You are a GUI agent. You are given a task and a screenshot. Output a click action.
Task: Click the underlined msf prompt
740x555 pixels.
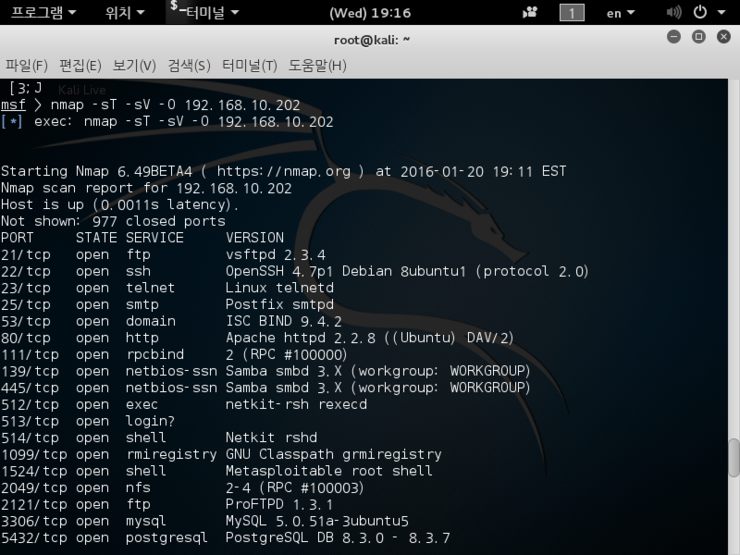click(13, 105)
